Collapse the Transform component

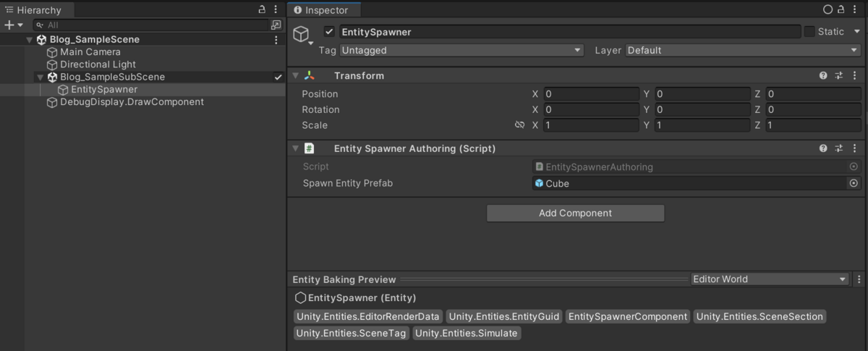pos(295,76)
